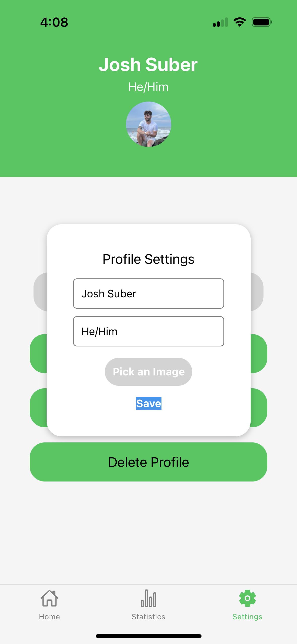Save the profile settings

pos(149,403)
